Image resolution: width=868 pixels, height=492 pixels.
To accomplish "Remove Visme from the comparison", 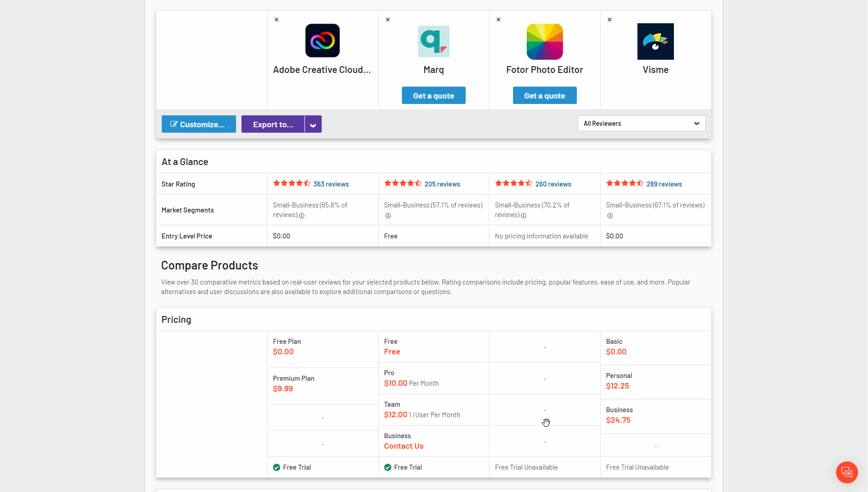I will click(x=610, y=20).
